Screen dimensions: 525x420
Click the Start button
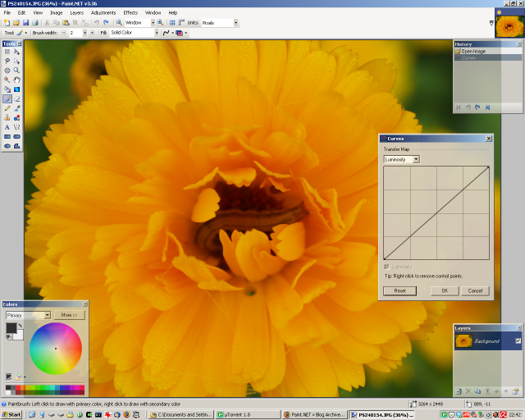(11, 414)
